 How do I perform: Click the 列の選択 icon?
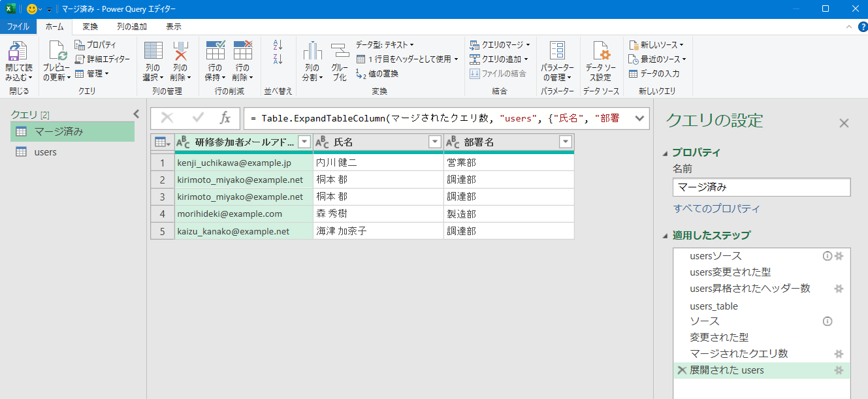click(x=153, y=52)
